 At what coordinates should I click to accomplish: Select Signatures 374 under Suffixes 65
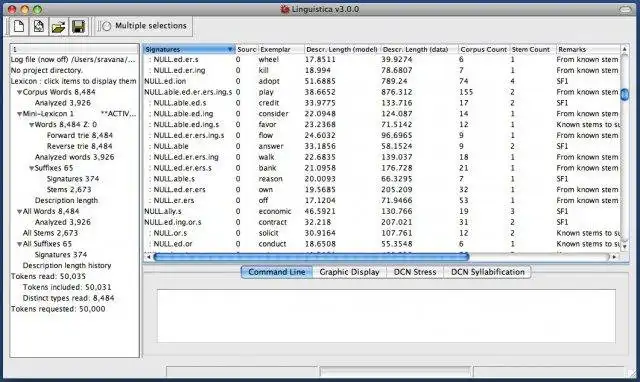tap(73, 179)
